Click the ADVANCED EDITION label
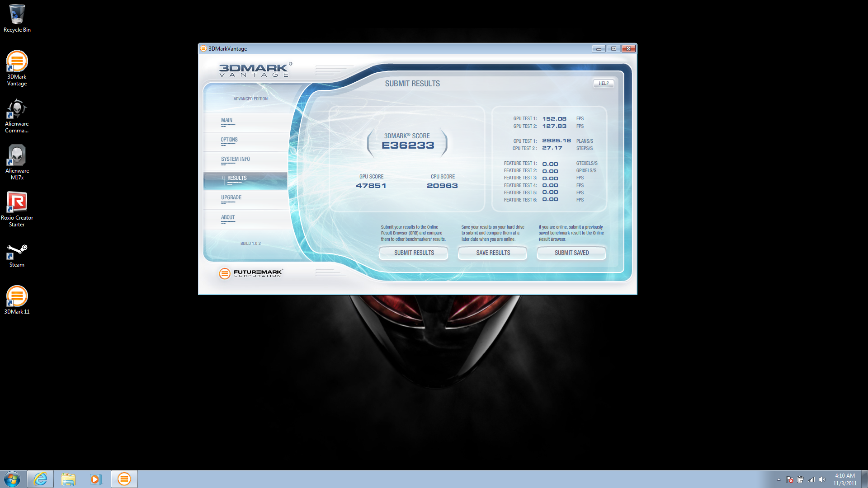This screenshot has width=868, height=488. [x=250, y=99]
